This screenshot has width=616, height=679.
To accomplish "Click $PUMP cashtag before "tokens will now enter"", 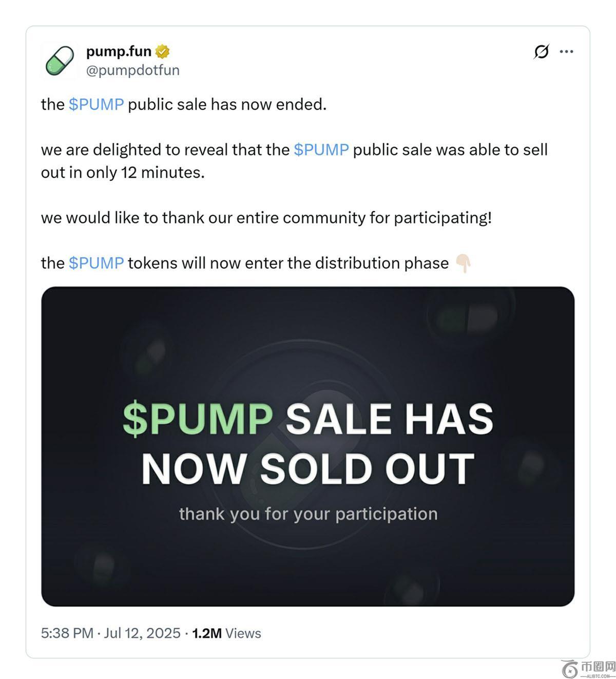I will (x=96, y=263).
